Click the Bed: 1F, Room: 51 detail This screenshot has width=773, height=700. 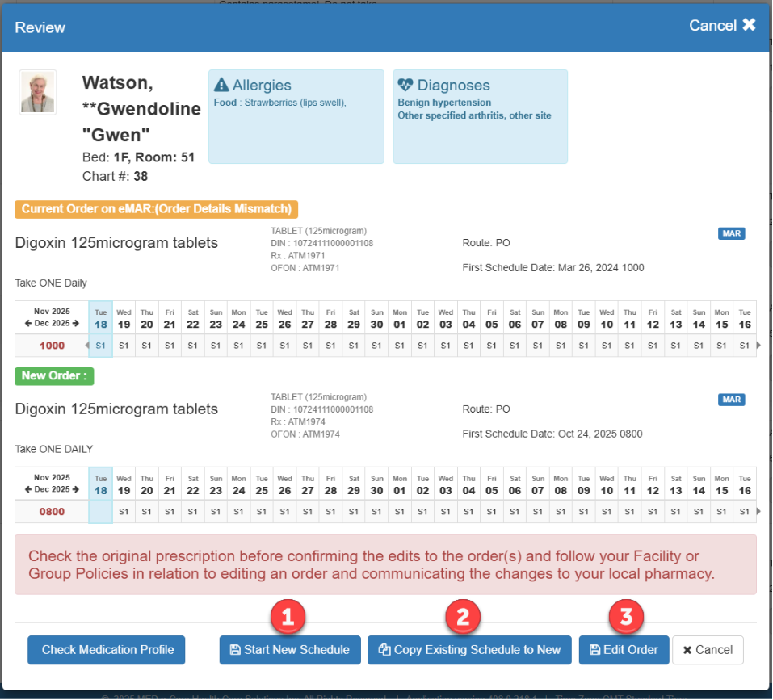pyautogui.click(x=139, y=157)
